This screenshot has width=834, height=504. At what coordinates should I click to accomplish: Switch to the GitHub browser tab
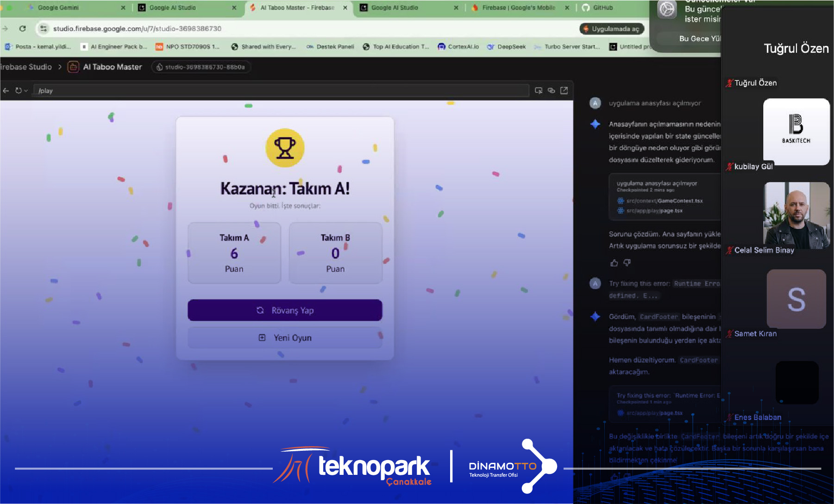602,8
